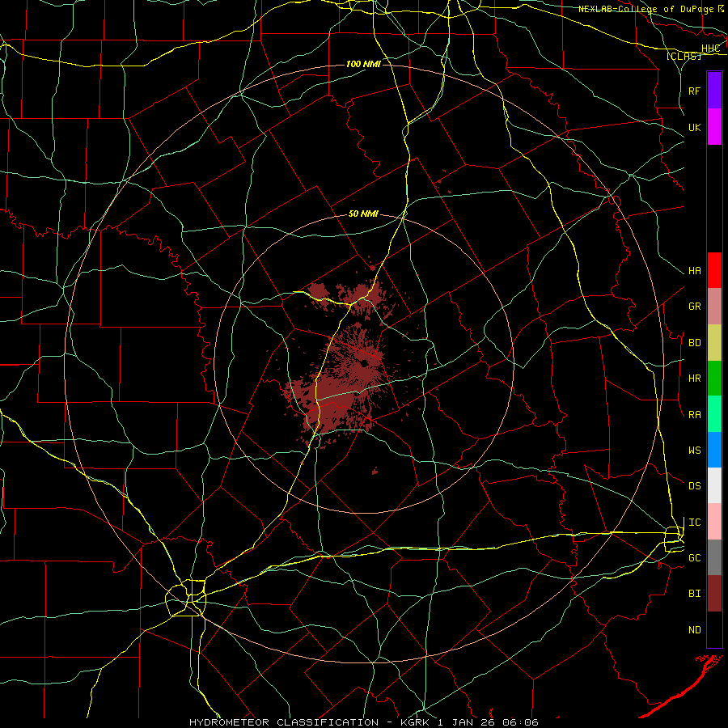Click the GC legend label
The image size is (728, 728).
click(695, 558)
